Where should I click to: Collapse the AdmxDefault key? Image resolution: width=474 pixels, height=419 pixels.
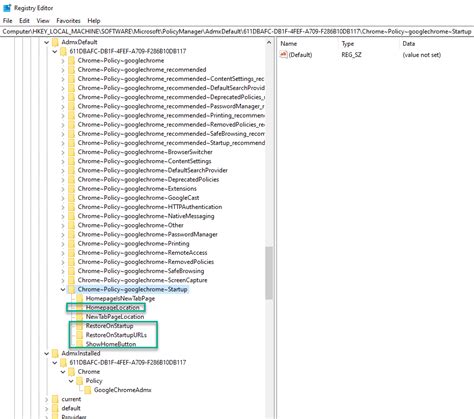click(47, 42)
